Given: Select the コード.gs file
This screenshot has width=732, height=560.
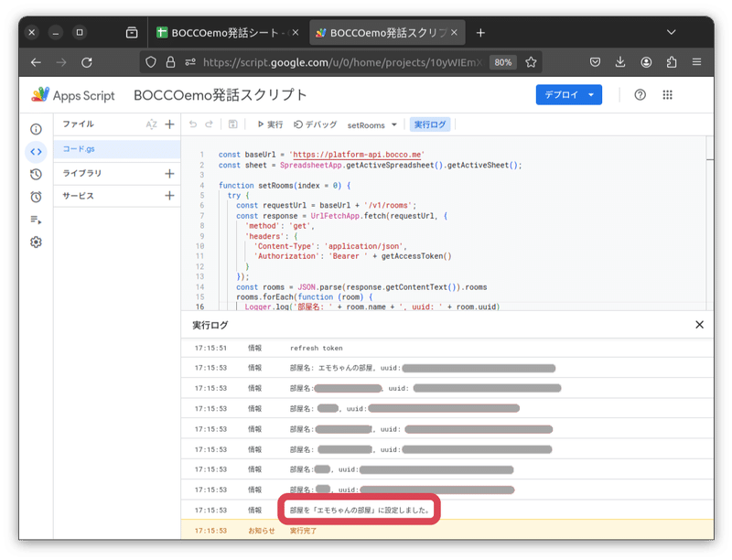Looking at the screenshot, I should pyautogui.click(x=117, y=149).
